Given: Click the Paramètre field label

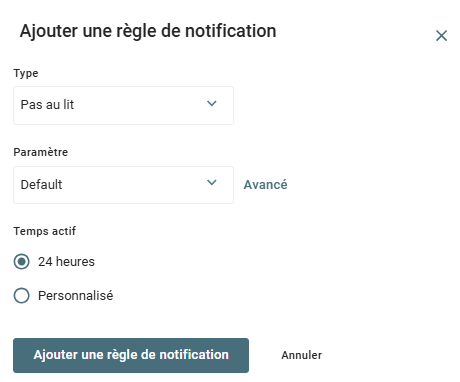Looking at the screenshot, I should point(41,152).
